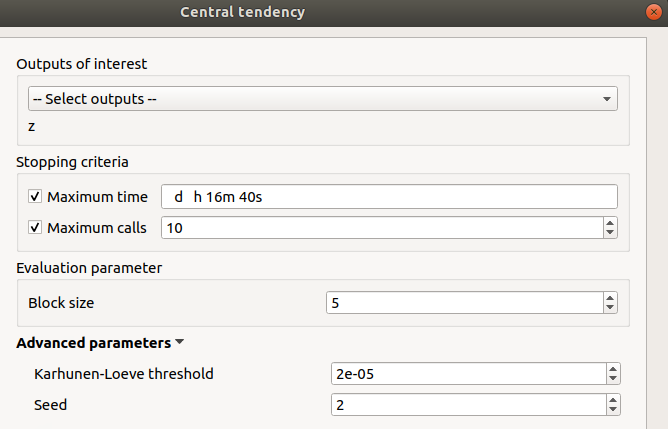Decrease Maximum calls with down arrow
Image resolution: width=668 pixels, height=429 pixels.
[x=611, y=233]
